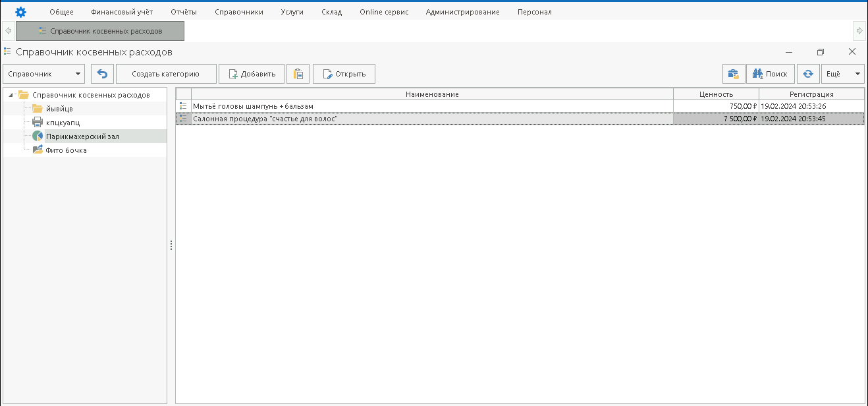Click the blue gear settings icon
This screenshot has width=868, height=406.
20,12
